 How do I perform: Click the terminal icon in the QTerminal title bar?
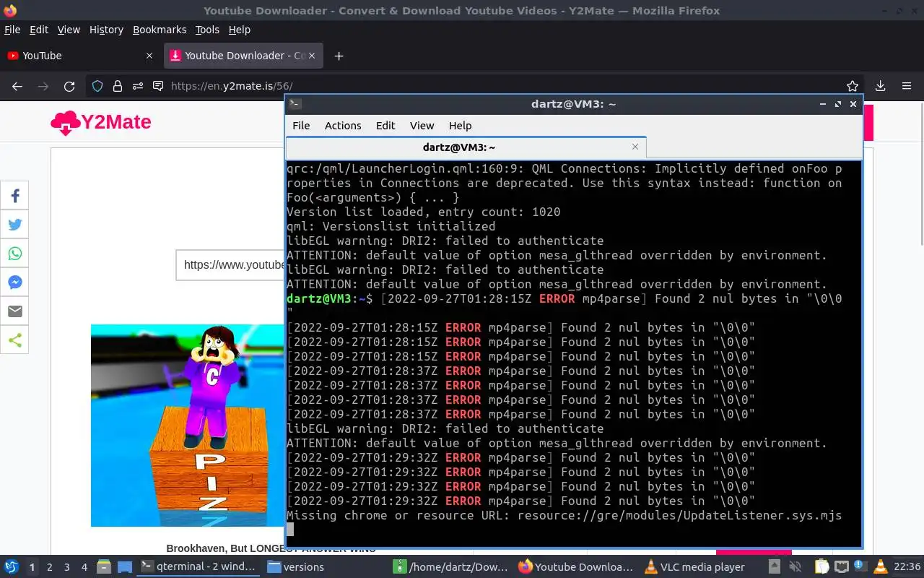(295, 104)
